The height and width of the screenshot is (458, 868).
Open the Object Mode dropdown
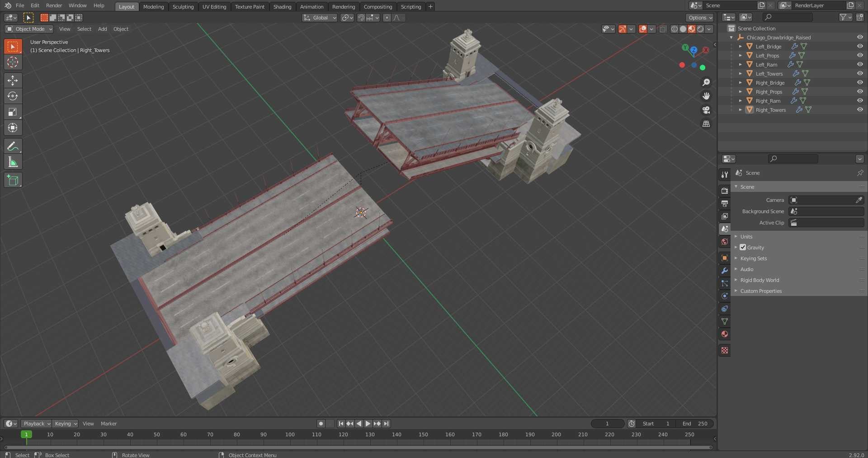pyautogui.click(x=29, y=29)
